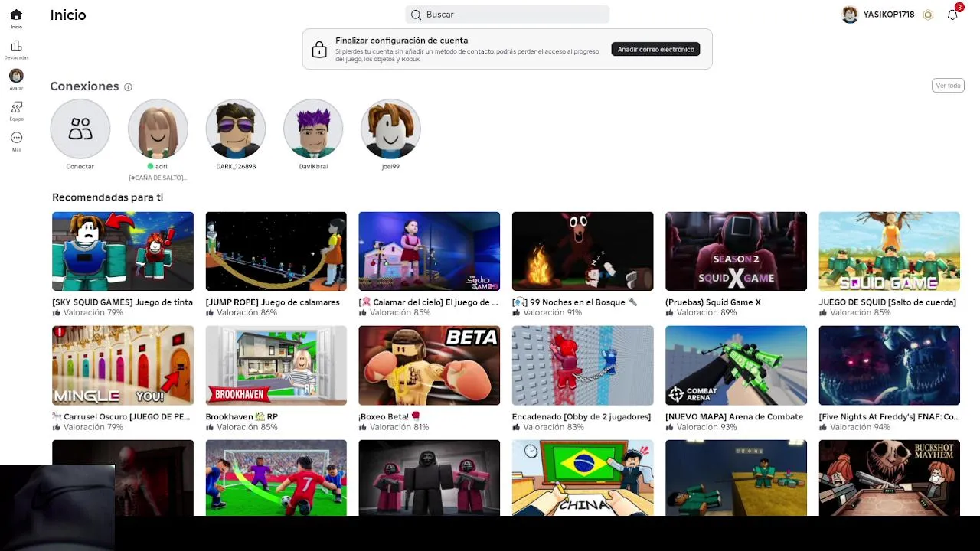Screen dimensions: 980x551
Task: Click Añadir correo electrónico button
Action: point(655,49)
